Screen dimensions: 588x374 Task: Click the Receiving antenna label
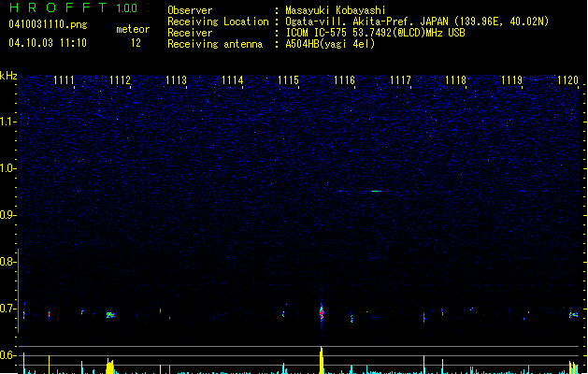coord(215,44)
